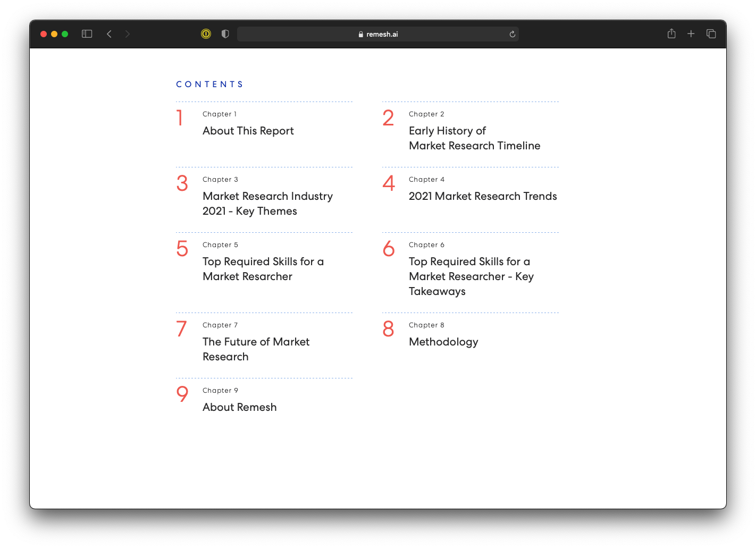Open About This Report chapter

[x=248, y=131]
